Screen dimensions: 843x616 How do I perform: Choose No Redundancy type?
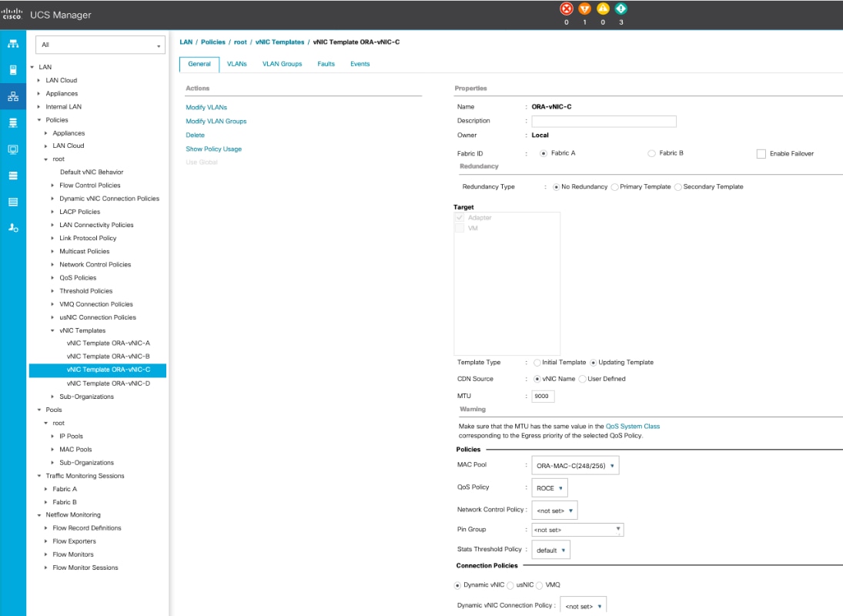pyautogui.click(x=557, y=187)
